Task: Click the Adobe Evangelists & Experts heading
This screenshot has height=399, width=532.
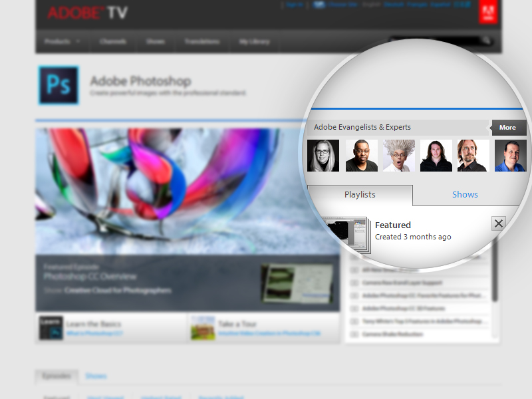Action: [362, 127]
